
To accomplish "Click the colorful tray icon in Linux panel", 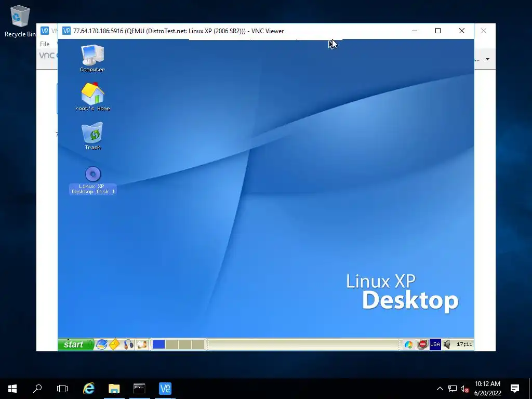I will 409,345.
